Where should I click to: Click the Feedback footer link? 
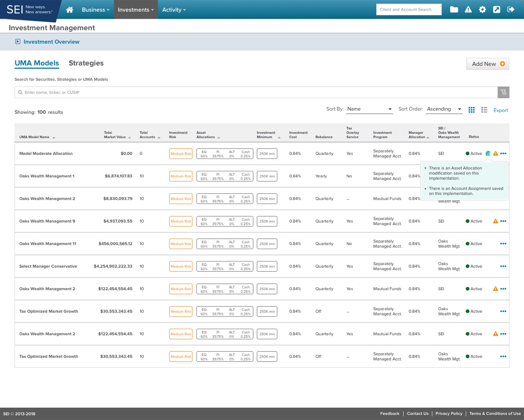(390, 414)
